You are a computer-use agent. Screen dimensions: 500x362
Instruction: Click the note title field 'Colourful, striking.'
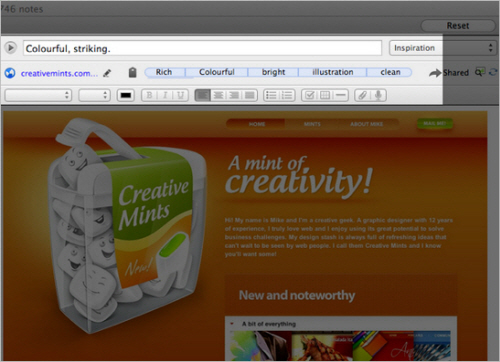[x=202, y=48]
